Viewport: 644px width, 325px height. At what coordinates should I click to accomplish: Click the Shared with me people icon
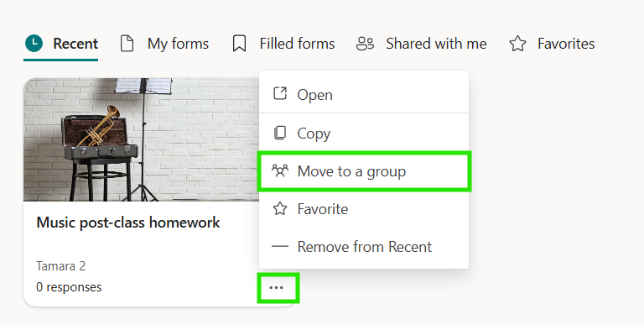365,44
